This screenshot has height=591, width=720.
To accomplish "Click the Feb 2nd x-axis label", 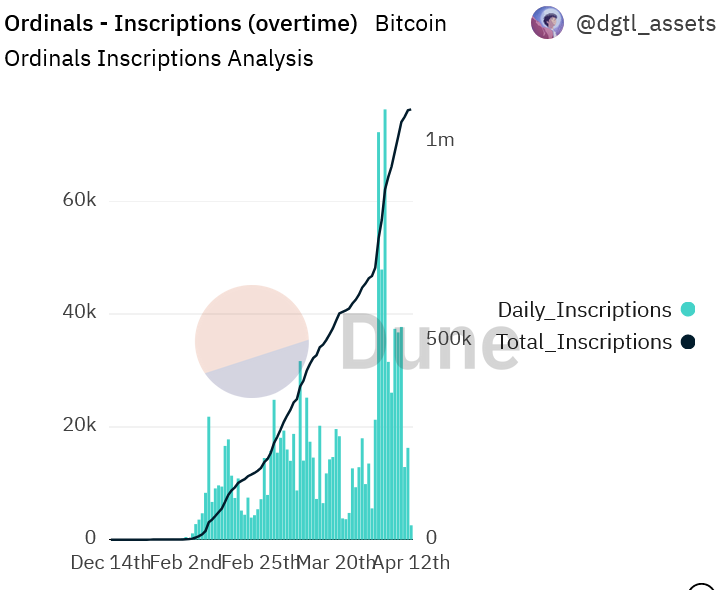I will pos(189,562).
